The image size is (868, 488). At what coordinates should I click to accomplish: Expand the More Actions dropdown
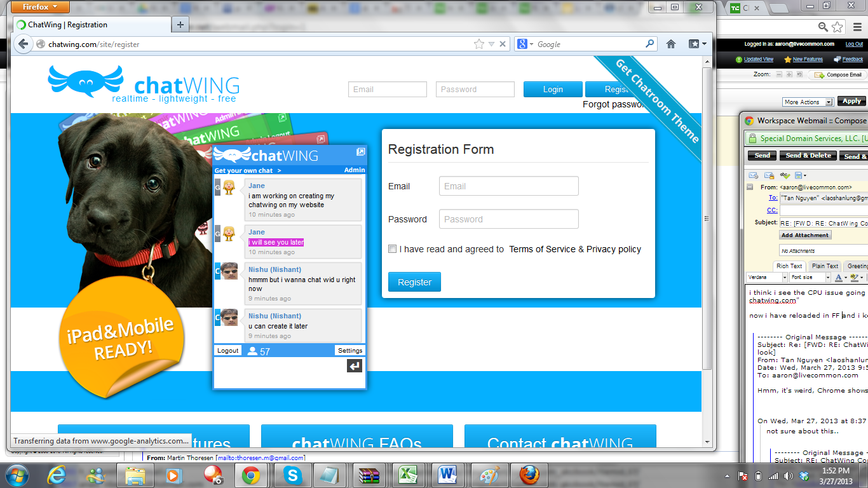point(808,102)
